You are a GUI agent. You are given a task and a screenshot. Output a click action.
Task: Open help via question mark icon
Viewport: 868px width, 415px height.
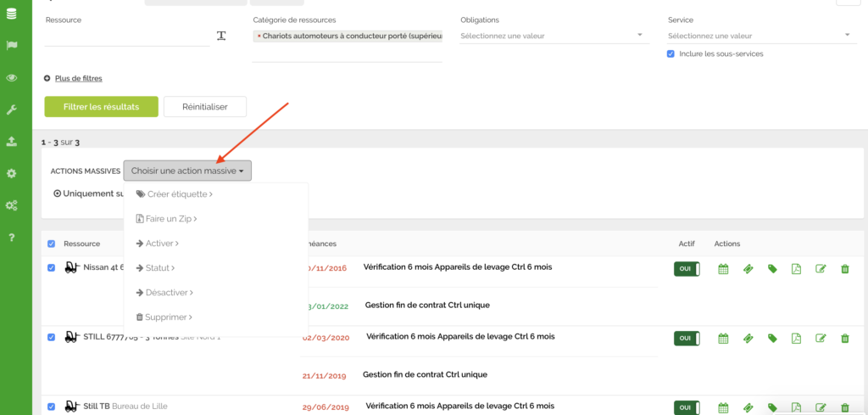click(x=12, y=238)
